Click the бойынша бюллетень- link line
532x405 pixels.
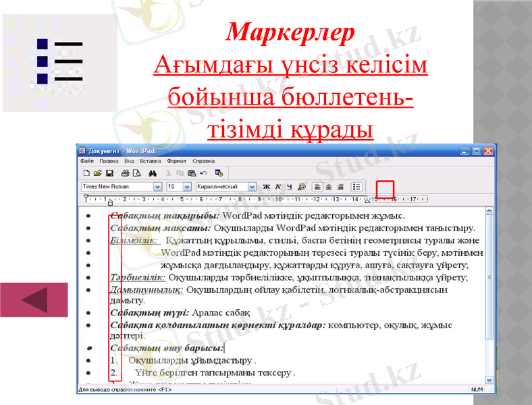pyautogui.click(x=290, y=97)
